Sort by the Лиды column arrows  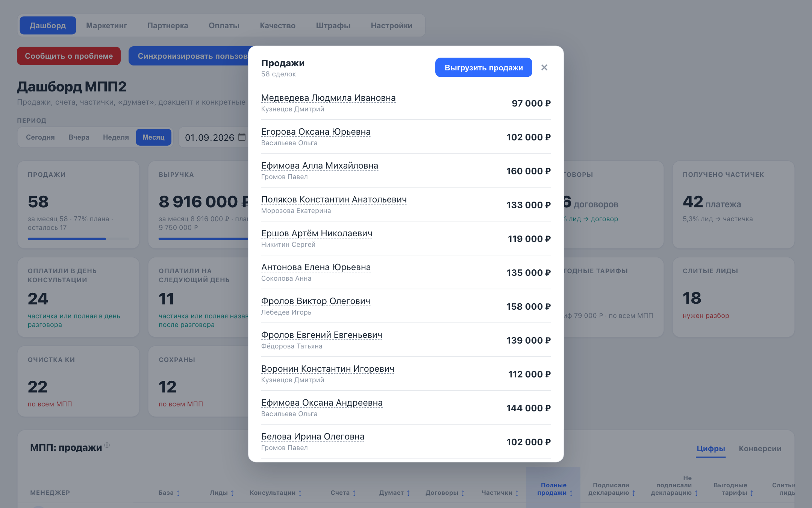click(x=232, y=493)
